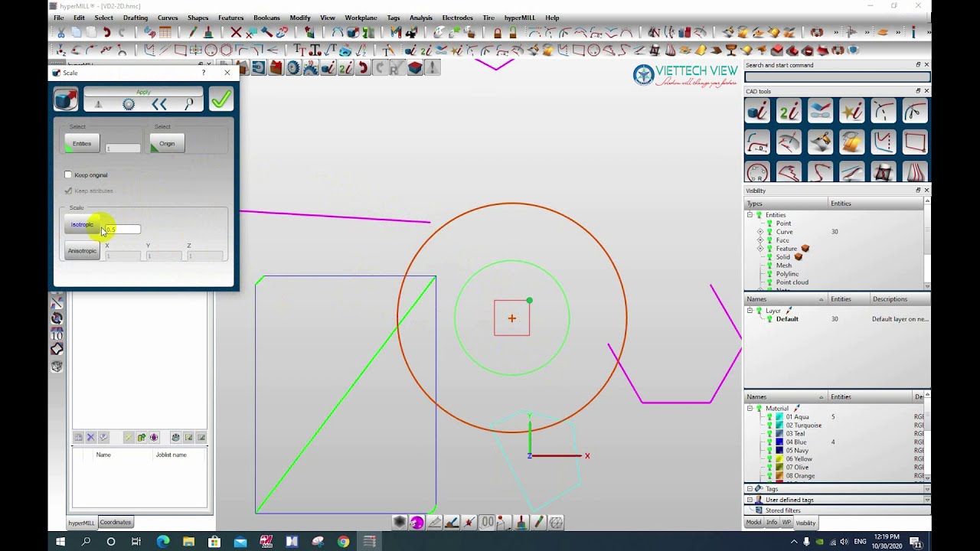Screen dimensions: 980x551
Task: Open the Workplane menu
Action: [361, 18]
